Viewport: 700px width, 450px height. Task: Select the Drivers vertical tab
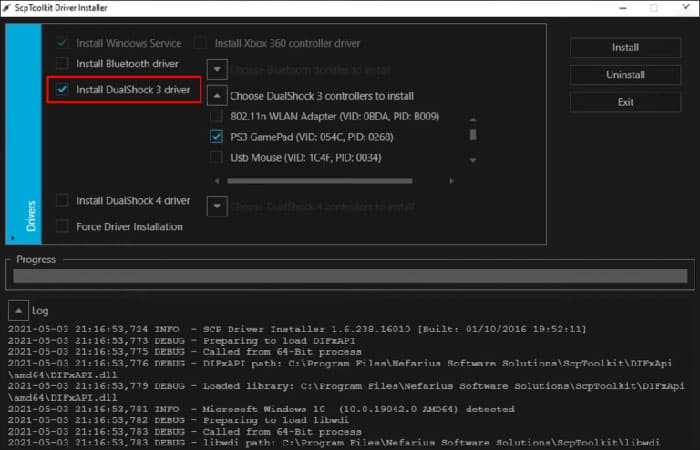[x=23, y=134]
